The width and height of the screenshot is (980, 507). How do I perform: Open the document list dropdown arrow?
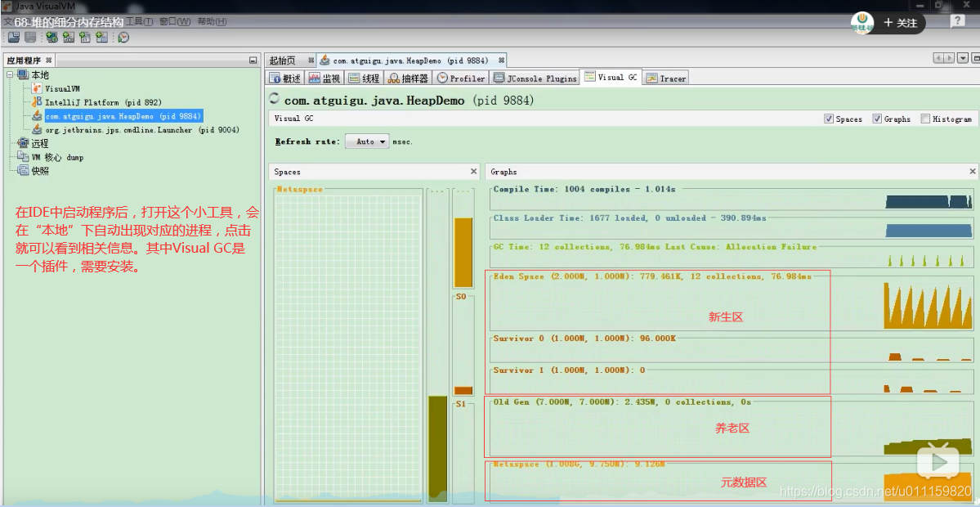point(963,58)
